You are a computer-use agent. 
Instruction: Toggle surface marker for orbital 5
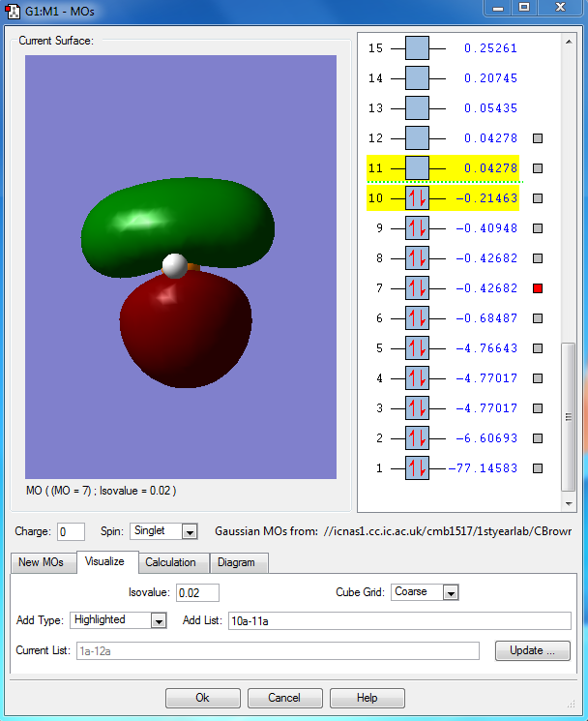pyautogui.click(x=538, y=348)
